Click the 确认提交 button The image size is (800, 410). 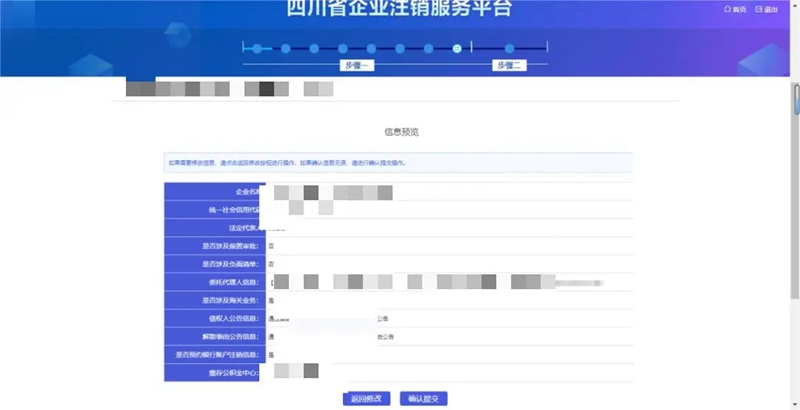point(423,399)
